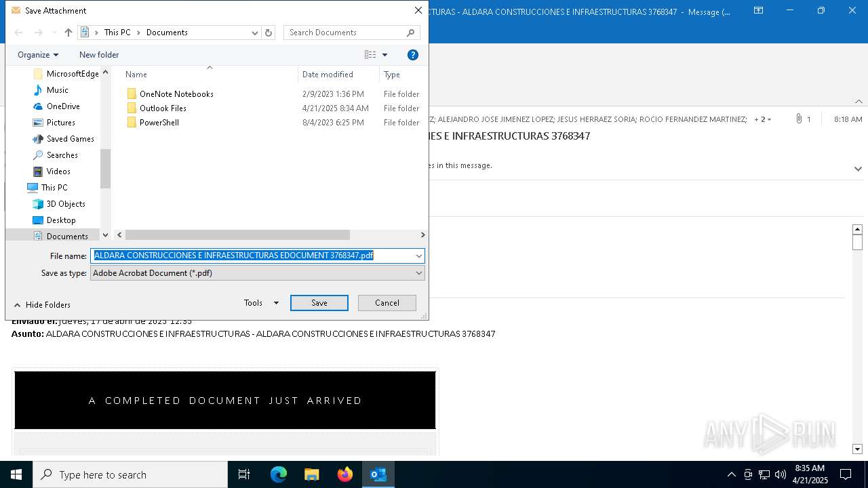
Task: Click the Cancel button
Action: coord(387,303)
